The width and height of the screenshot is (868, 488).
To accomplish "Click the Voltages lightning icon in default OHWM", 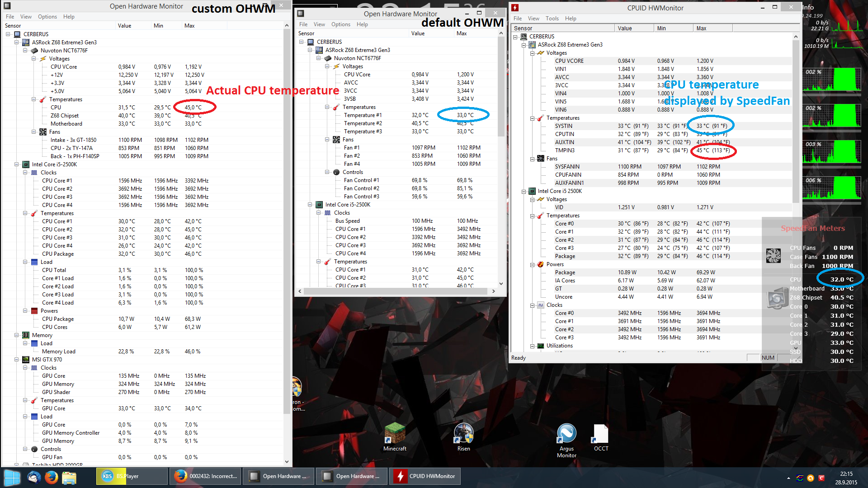I will [336, 66].
